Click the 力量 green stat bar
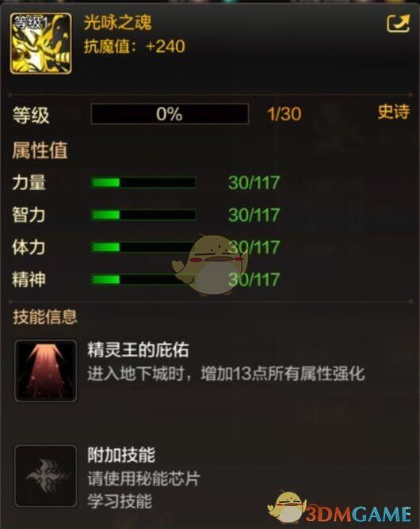This screenshot has width=420, height=529. pyautogui.click(x=143, y=182)
